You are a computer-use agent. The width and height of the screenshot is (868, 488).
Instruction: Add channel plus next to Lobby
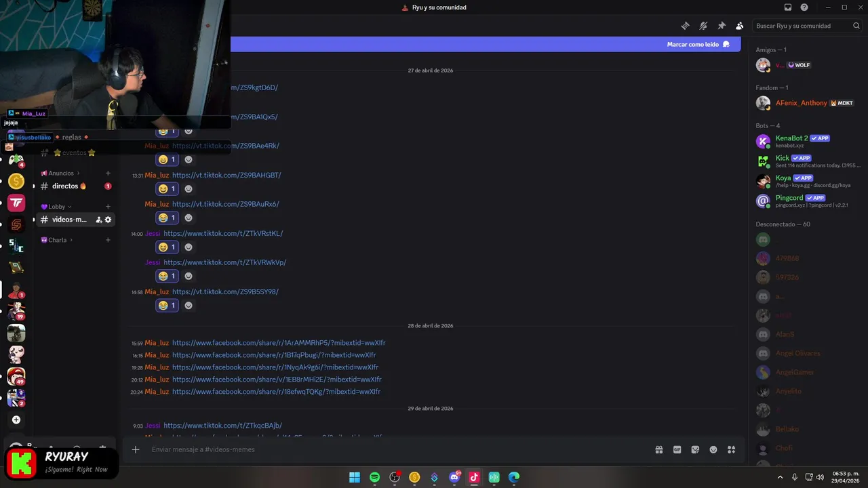coord(108,207)
